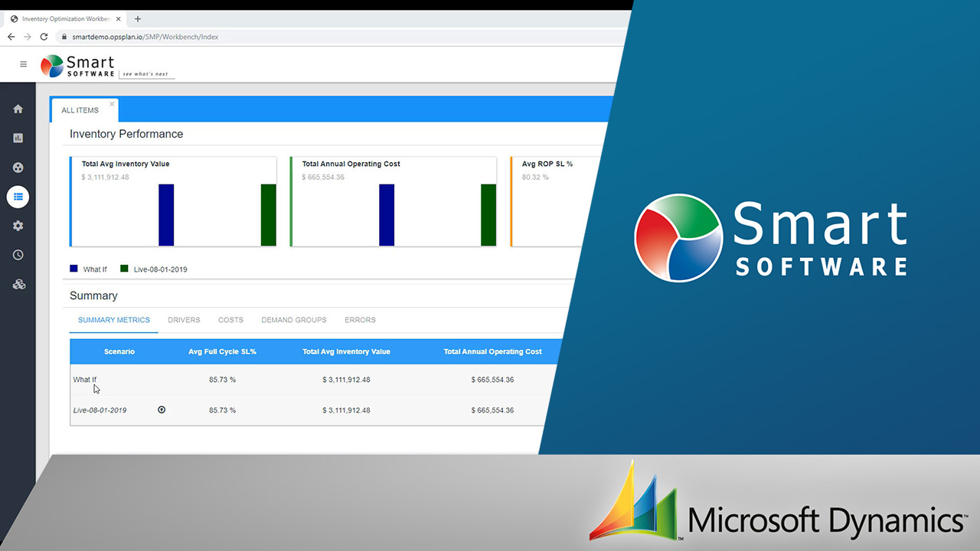The width and height of the screenshot is (980, 551).
Task: Click the Live-08-01-2019 row $ 665,554.36 cell
Action: click(492, 410)
